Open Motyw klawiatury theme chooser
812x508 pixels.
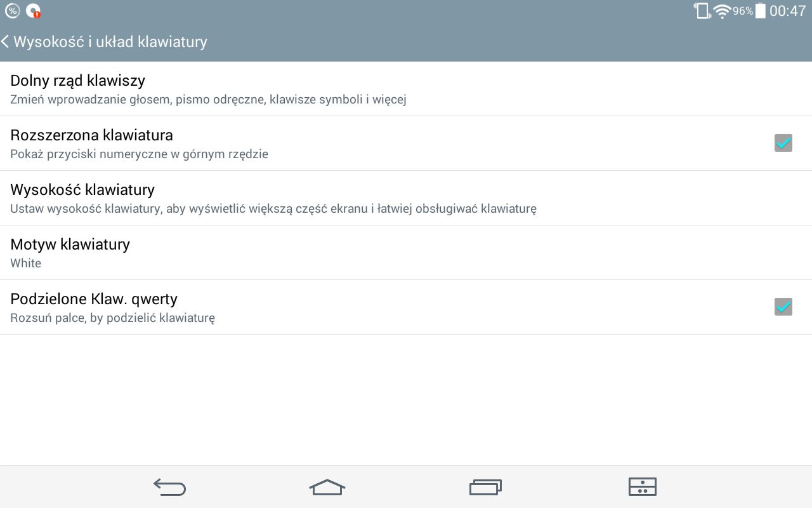tap(406, 253)
